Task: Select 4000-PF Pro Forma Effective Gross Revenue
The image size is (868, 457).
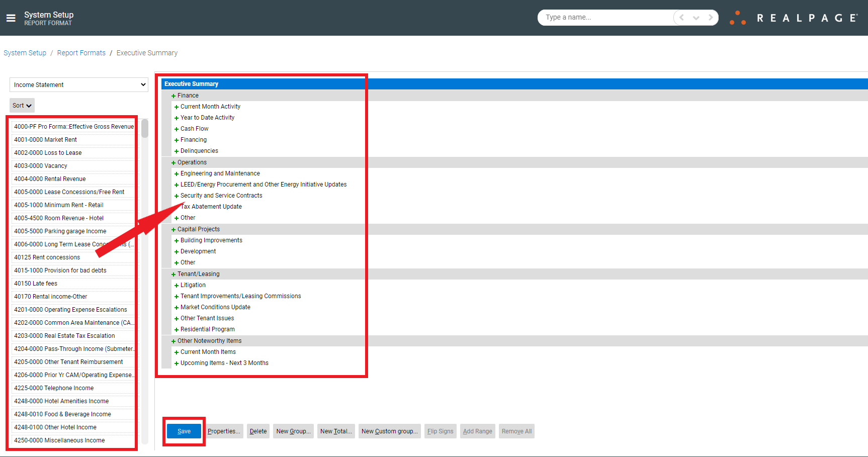Action: 73,127
